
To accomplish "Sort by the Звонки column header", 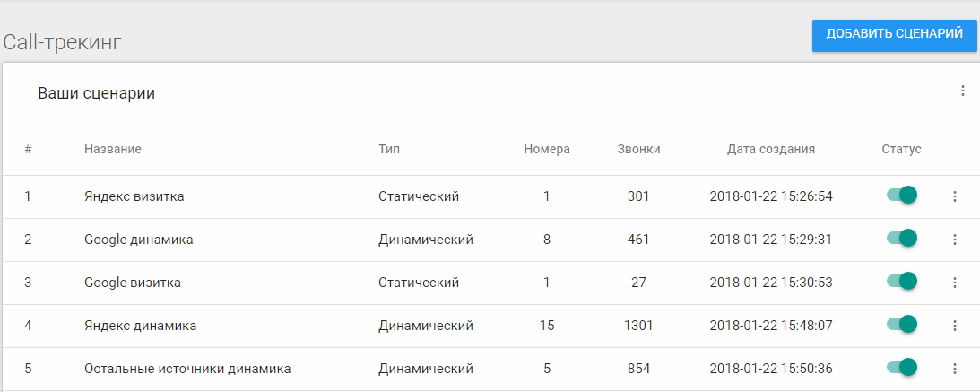I will pyautogui.click(x=638, y=149).
